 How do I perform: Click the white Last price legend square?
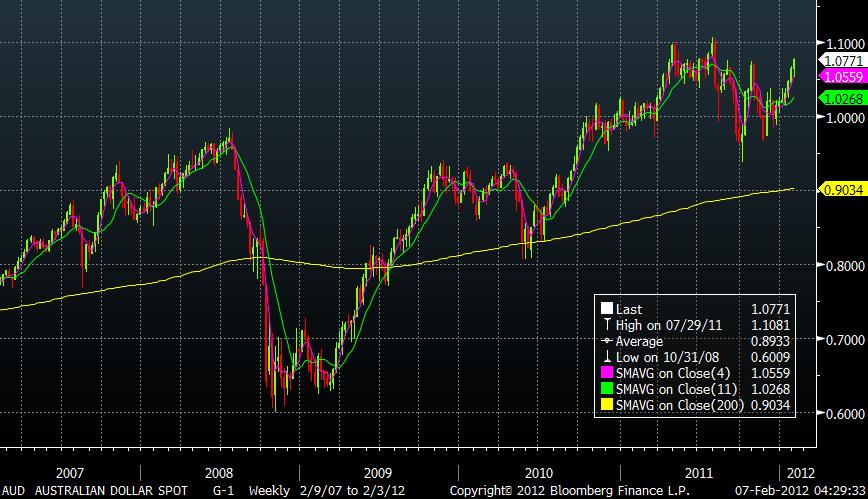[606, 311]
